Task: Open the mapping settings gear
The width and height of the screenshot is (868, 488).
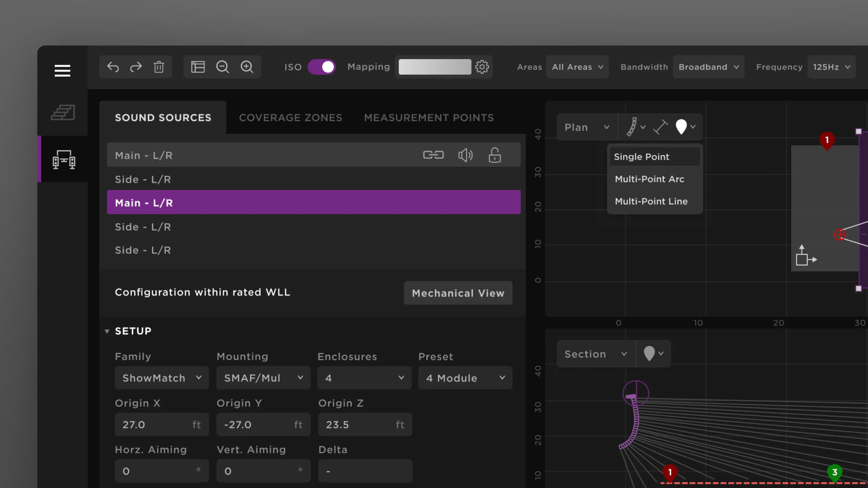Action: [482, 67]
